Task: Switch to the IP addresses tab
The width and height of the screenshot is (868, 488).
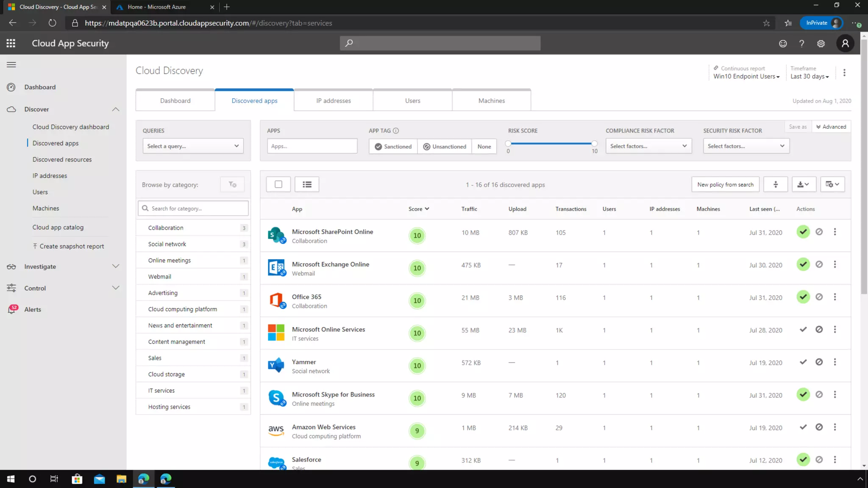Action: coord(333,101)
